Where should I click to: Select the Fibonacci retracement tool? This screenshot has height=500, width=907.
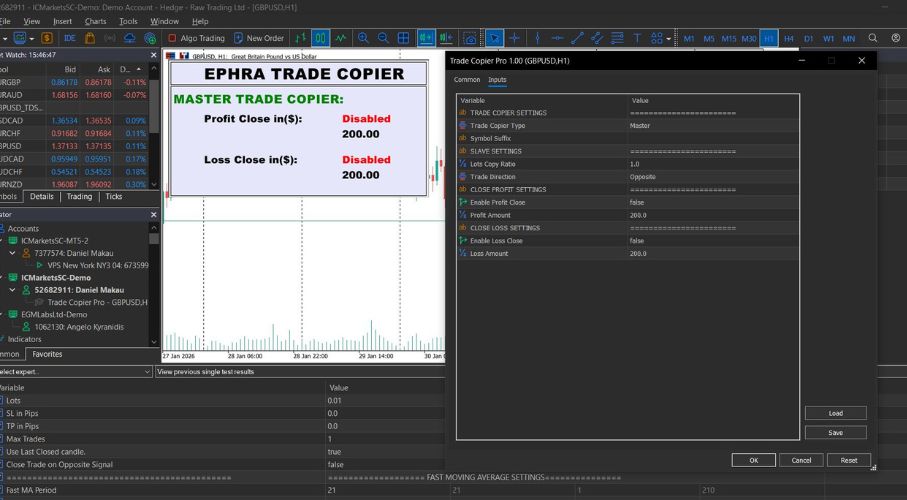pyautogui.click(x=617, y=38)
